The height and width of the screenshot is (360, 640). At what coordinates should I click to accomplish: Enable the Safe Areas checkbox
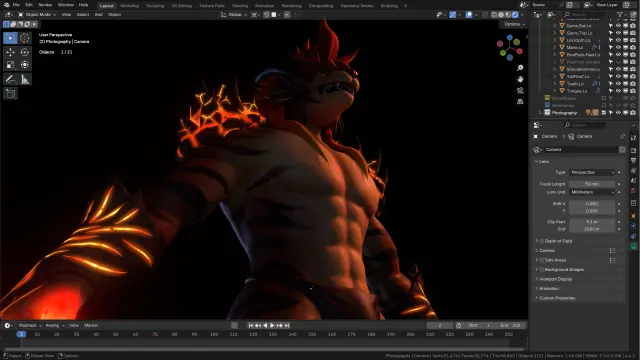click(542, 260)
